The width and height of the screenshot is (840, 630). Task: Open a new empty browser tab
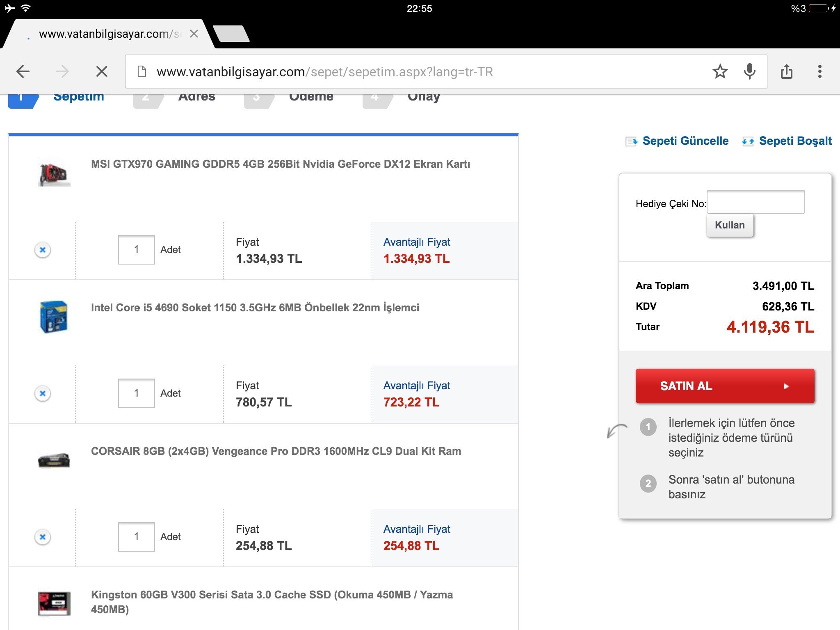(x=232, y=34)
